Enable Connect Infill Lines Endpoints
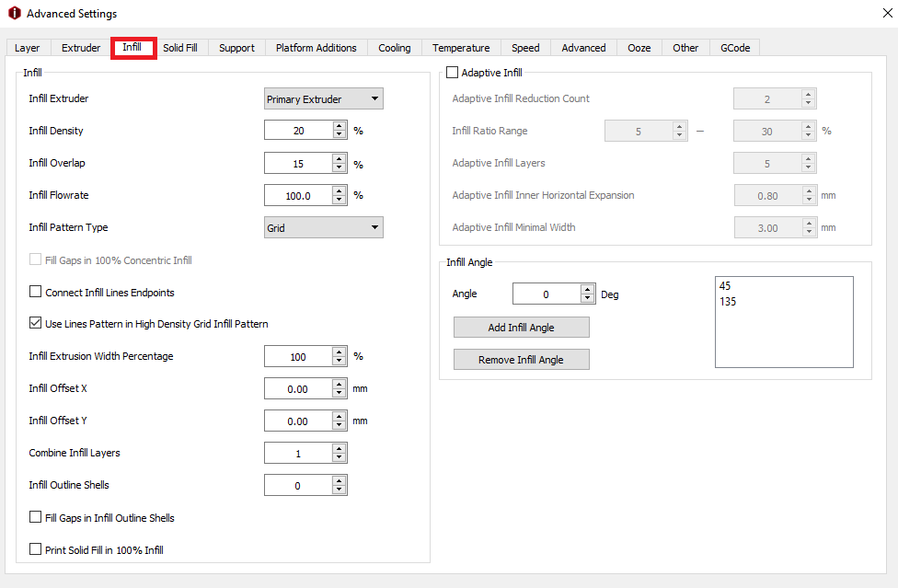This screenshot has width=898, height=588. tap(37, 293)
